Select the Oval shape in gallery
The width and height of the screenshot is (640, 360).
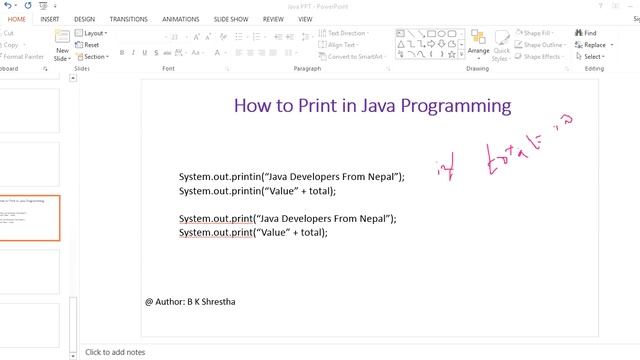coord(442,33)
